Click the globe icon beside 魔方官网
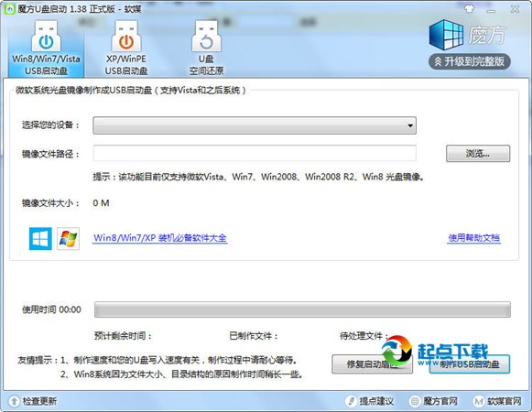Viewport: 532px width, 412px height. click(x=415, y=402)
